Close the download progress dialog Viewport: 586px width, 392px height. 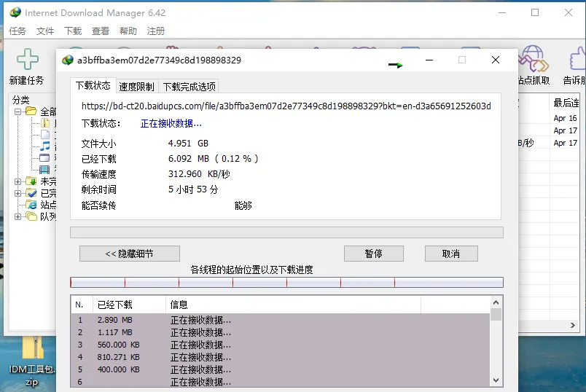[x=496, y=60]
